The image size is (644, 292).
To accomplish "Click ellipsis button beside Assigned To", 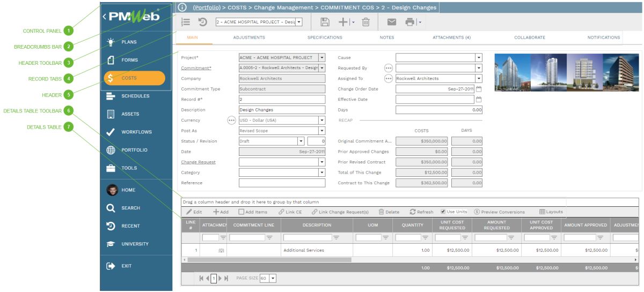I will point(389,78).
